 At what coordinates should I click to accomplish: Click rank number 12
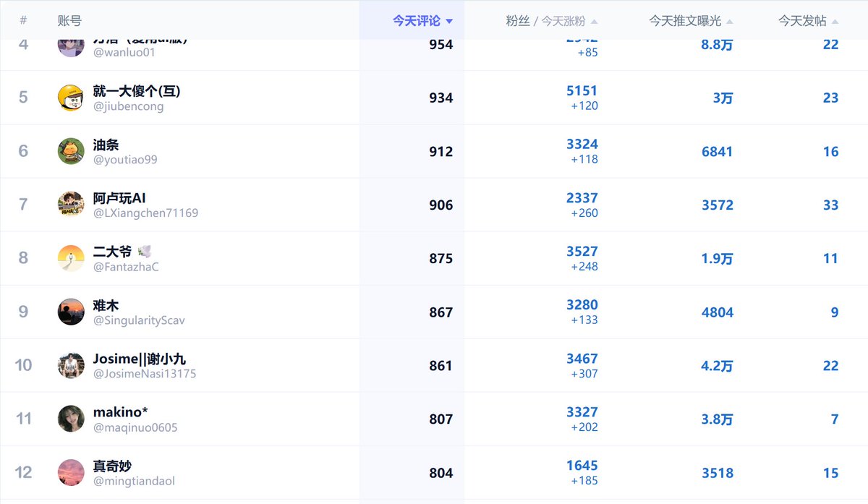coord(24,472)
